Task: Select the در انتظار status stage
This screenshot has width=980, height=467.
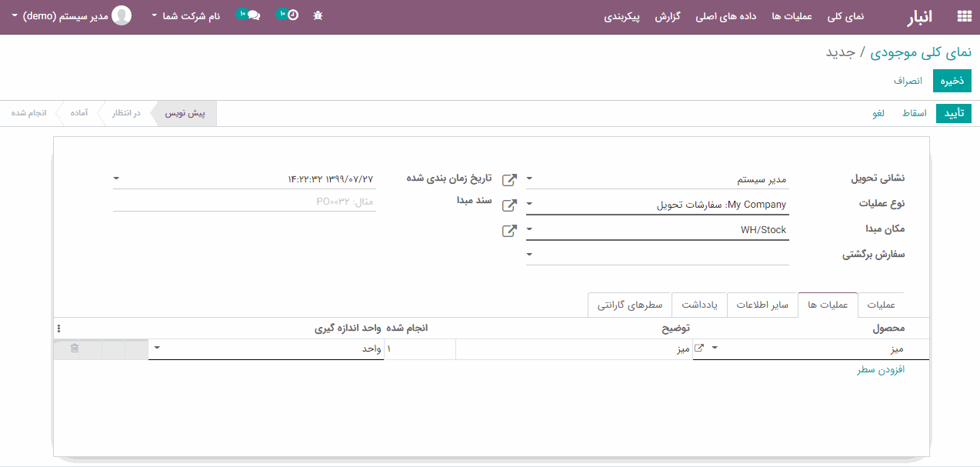Action: 126,113
